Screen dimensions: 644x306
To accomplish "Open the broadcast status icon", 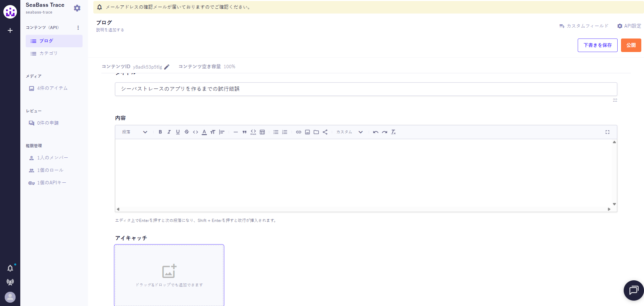I will pos(10,282).
